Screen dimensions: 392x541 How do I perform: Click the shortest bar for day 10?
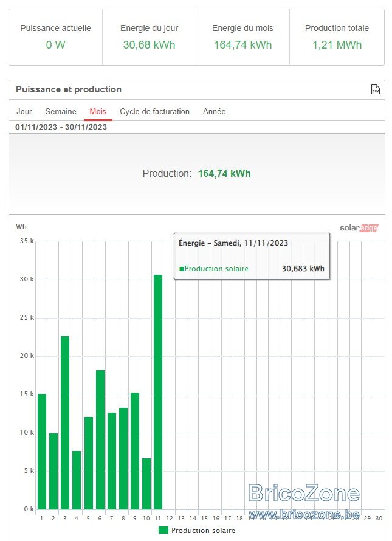(146, 484)
